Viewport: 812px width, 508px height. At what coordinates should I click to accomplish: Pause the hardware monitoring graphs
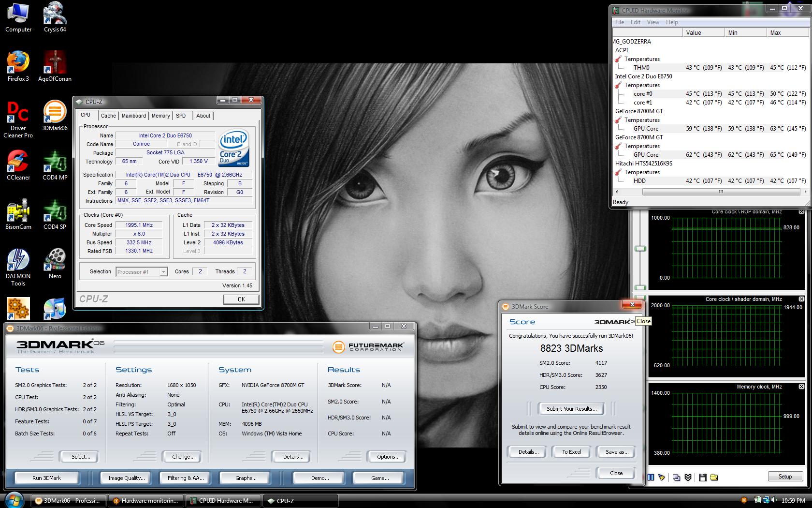[x=651, y=477]
